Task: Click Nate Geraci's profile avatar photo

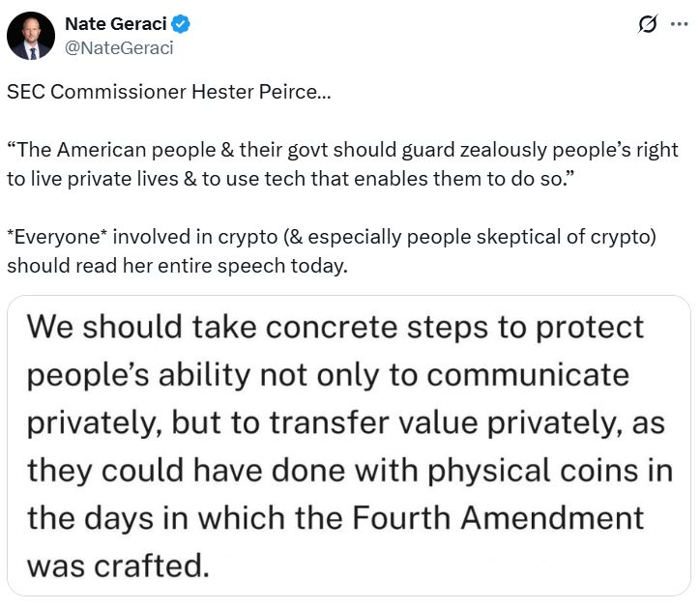Action: coord(31,36)
